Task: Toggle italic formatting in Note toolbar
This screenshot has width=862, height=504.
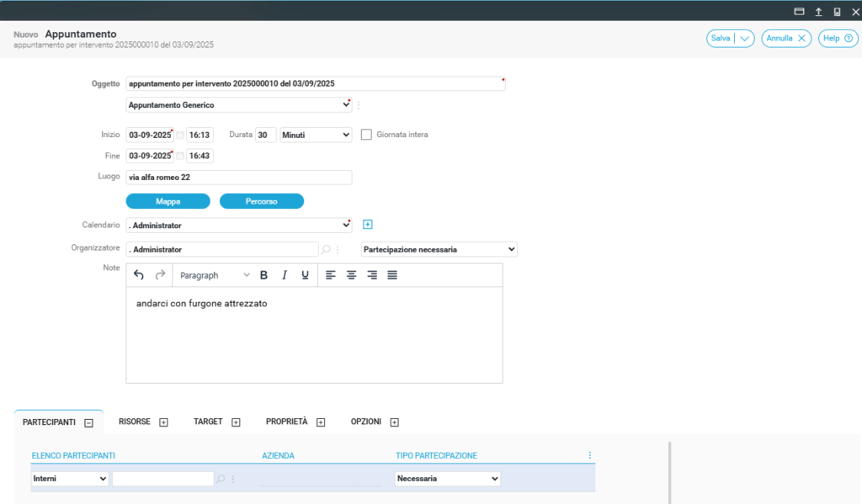Action: point(285,275)
